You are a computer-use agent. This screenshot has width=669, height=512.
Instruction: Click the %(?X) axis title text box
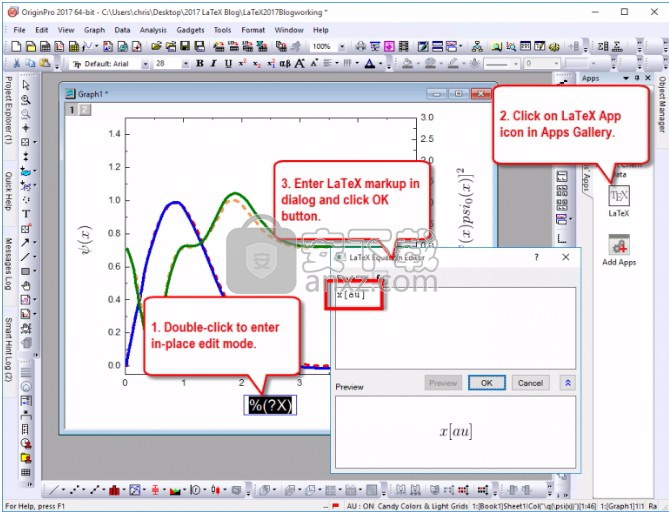pyautogui.click(x=270, y=405)
